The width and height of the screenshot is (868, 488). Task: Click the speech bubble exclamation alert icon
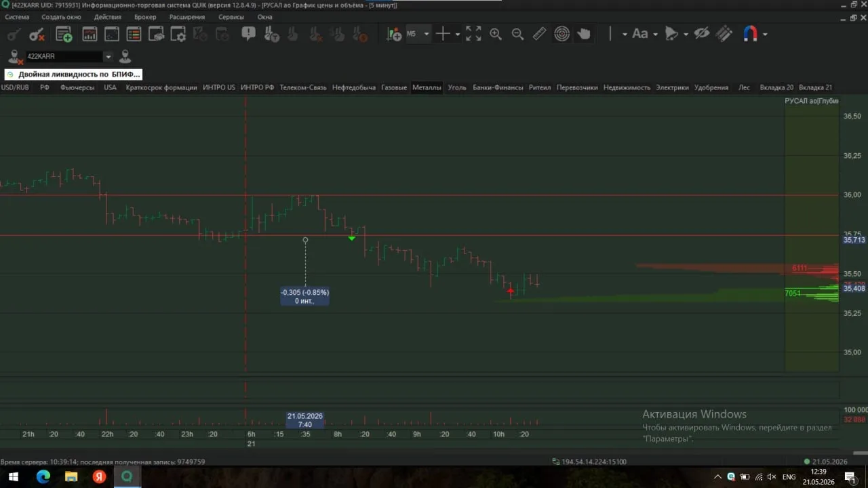tap(248, 33)
